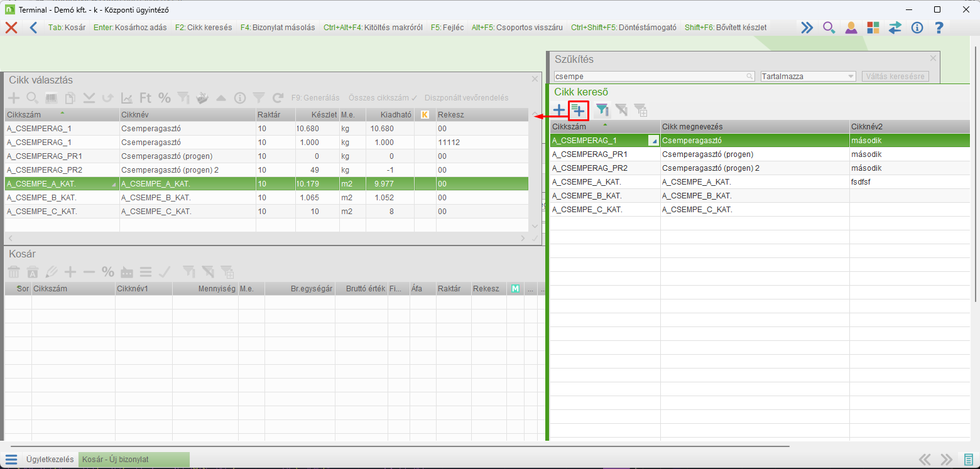Click the blue swap arrows icon
The width and height of the screenshot is (980, 469).
click(x=895, y=28)
